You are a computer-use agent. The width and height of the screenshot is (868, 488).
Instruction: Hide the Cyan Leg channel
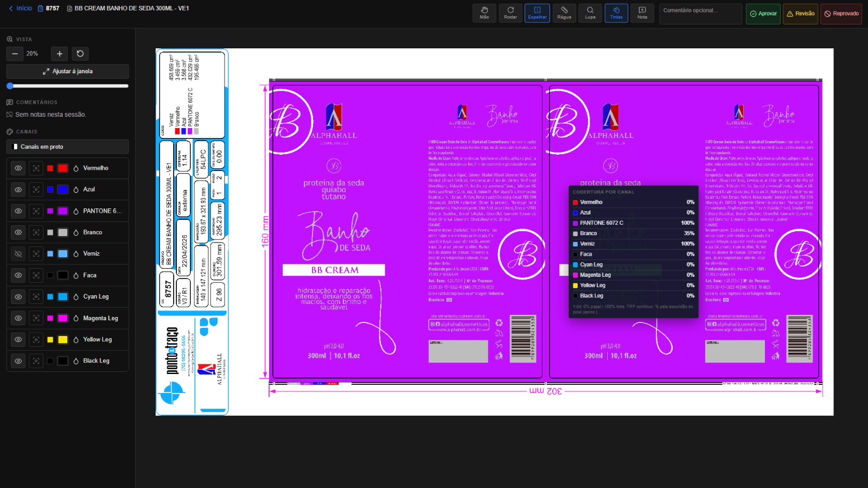18,297
